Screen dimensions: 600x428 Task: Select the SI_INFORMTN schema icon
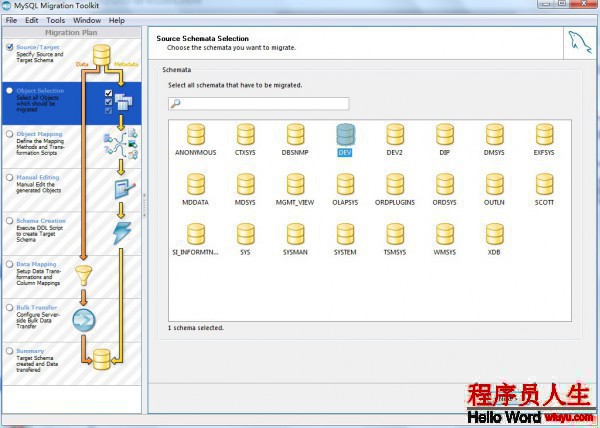196,234
